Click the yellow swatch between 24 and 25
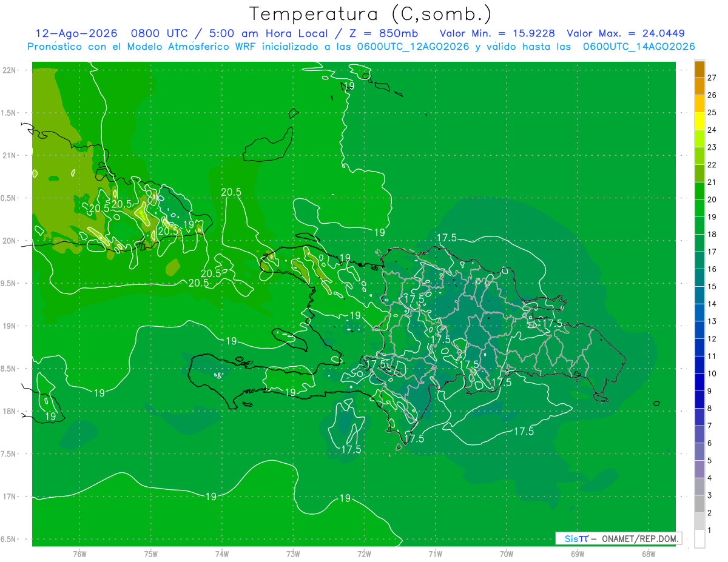Screen dimensions: 728x562 [x=699, y=121]
